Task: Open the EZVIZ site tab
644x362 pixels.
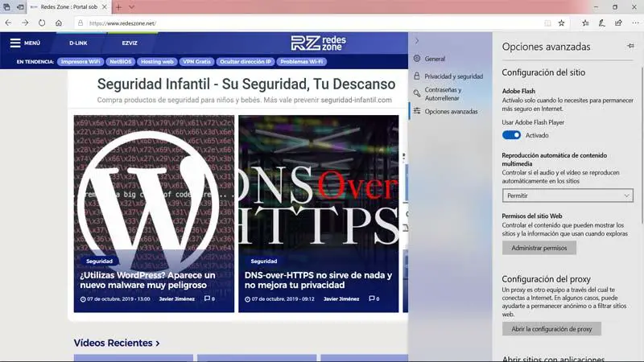Action: click(130, 43)
